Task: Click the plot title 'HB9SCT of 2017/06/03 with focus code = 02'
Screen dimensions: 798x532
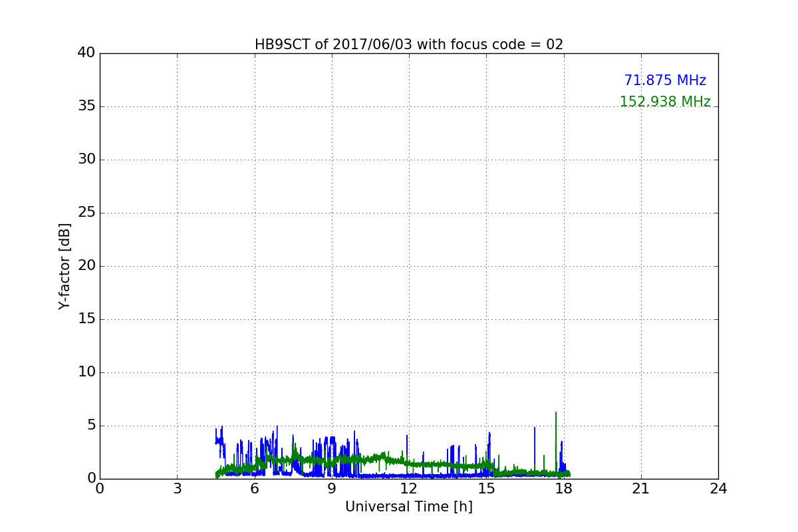Action: 409,45
